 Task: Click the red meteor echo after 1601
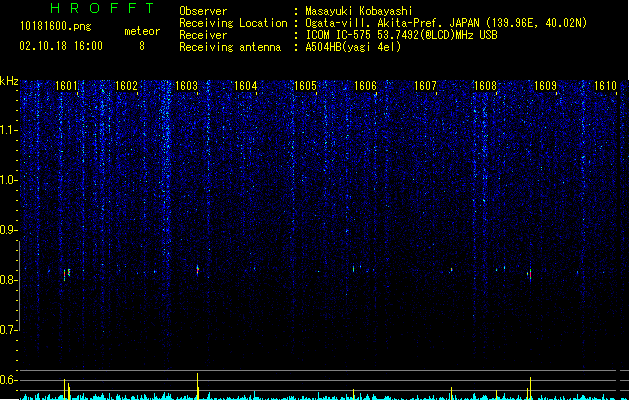click(65, 274)
